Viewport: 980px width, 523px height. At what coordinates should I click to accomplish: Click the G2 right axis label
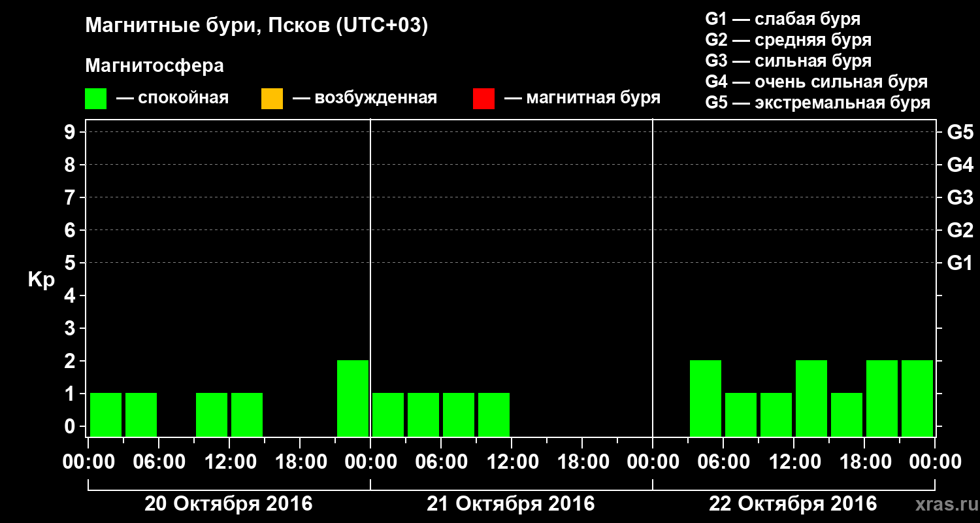coord(960,230)
